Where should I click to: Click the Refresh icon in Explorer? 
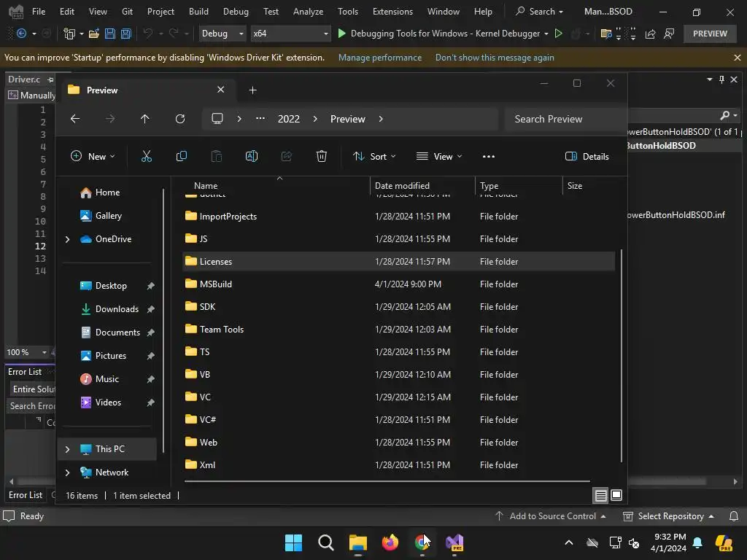[x=179, y=119]
